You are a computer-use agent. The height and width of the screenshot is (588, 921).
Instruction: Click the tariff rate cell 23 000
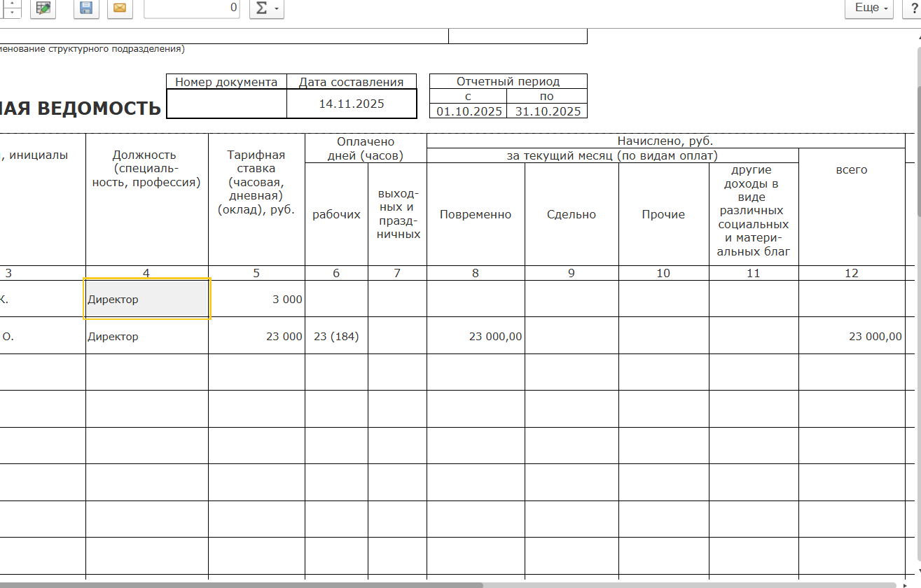[256, 336]
